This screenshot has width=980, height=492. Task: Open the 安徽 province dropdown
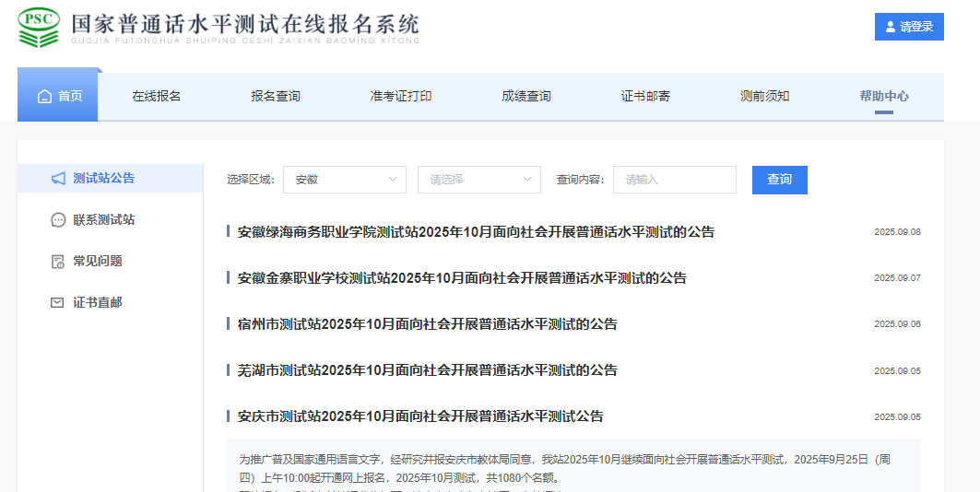click(344, 180)
